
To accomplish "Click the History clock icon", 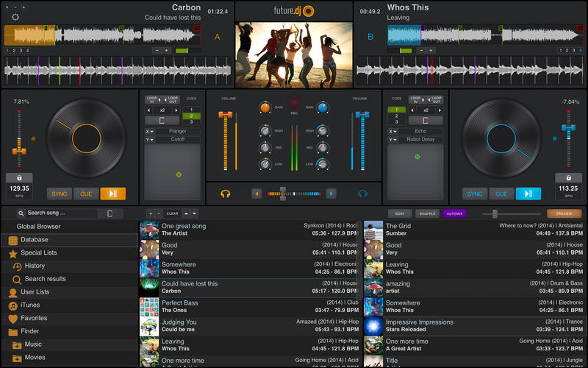I will [x=18, y=266].
